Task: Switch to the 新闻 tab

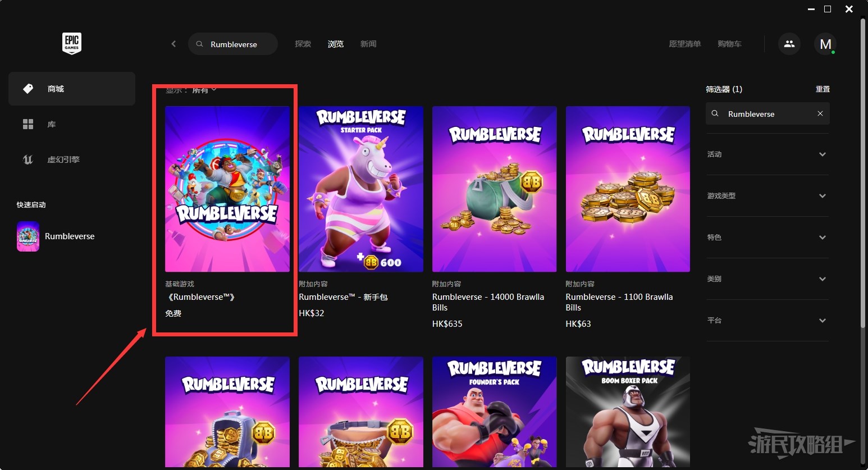Action: click(368, 44)
